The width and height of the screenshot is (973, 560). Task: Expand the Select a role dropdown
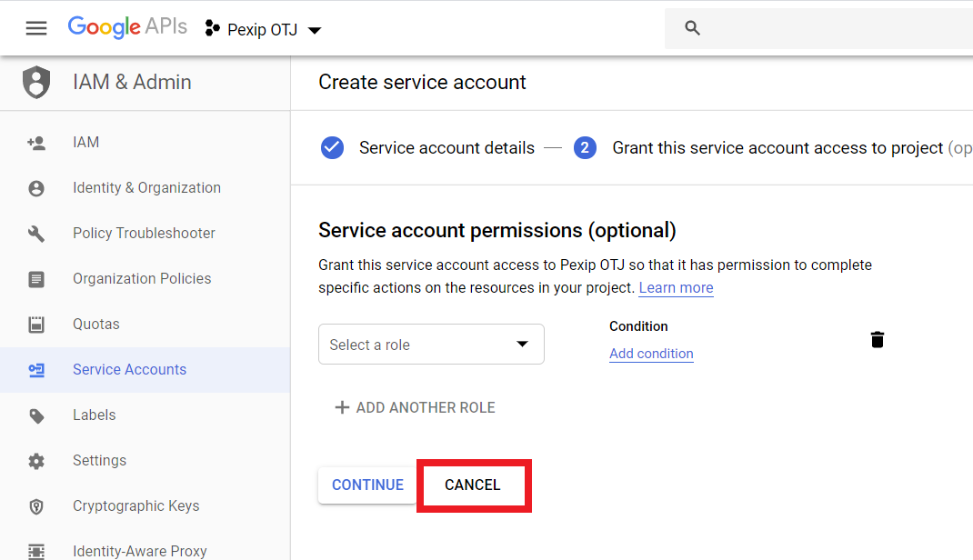pos(431,345)
